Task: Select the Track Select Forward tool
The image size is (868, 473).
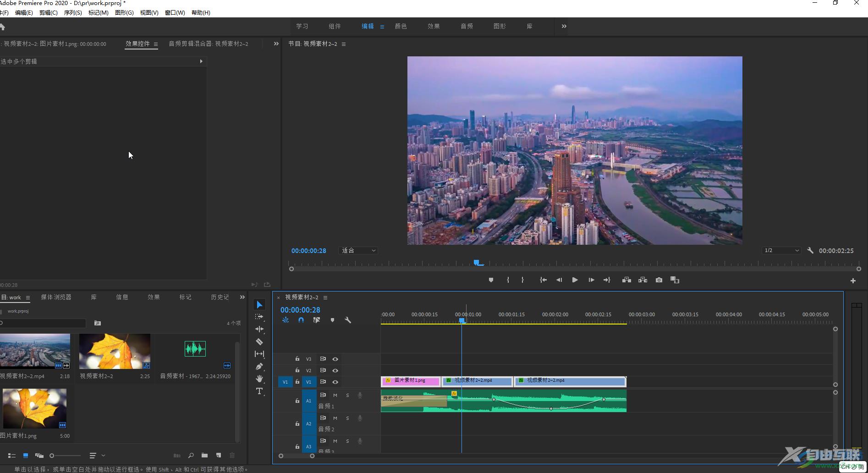Action: [259, 317]
